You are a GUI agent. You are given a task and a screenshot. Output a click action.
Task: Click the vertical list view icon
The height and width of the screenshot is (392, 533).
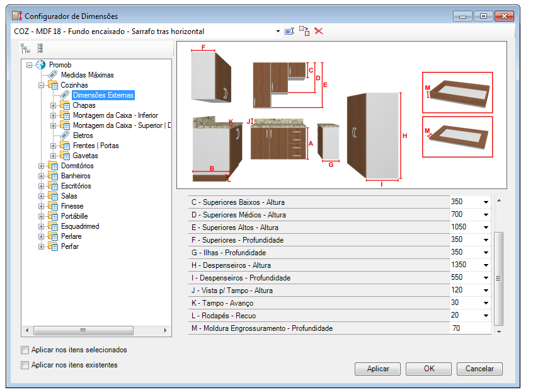click(40, 49)
